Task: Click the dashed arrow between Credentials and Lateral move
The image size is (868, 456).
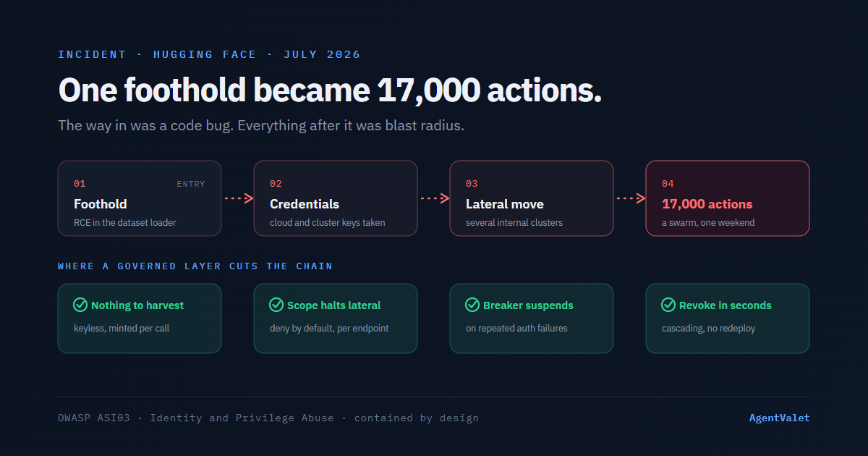Action: [x=435, y=198]
